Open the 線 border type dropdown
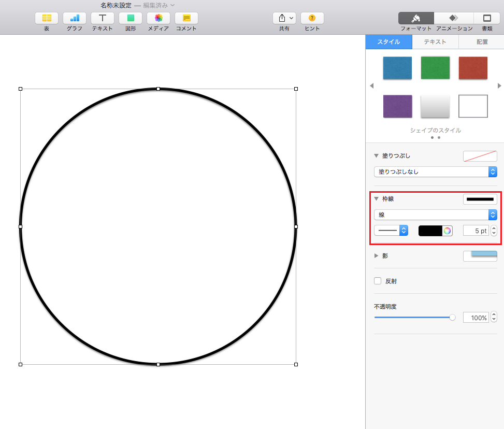 [436, 215]
